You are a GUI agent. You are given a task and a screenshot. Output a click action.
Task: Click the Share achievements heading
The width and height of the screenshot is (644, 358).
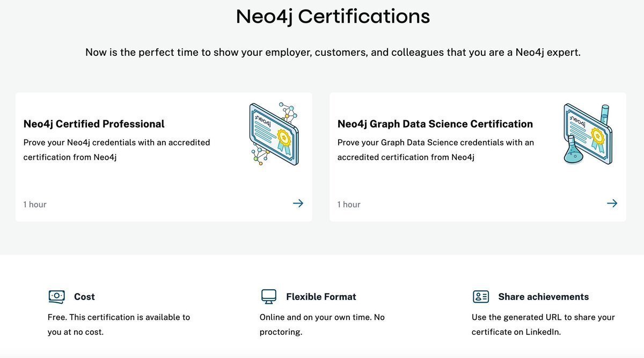(x=543, y=297)
